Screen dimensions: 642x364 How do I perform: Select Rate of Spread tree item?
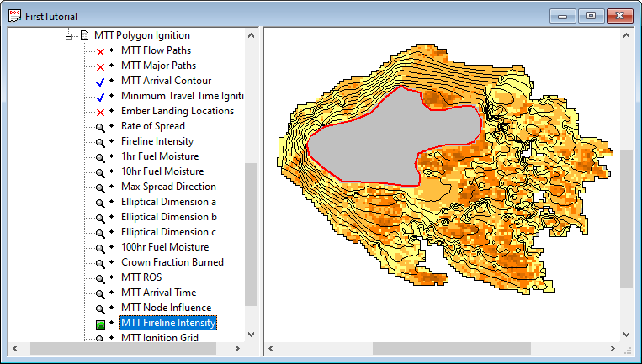point(153,126)
